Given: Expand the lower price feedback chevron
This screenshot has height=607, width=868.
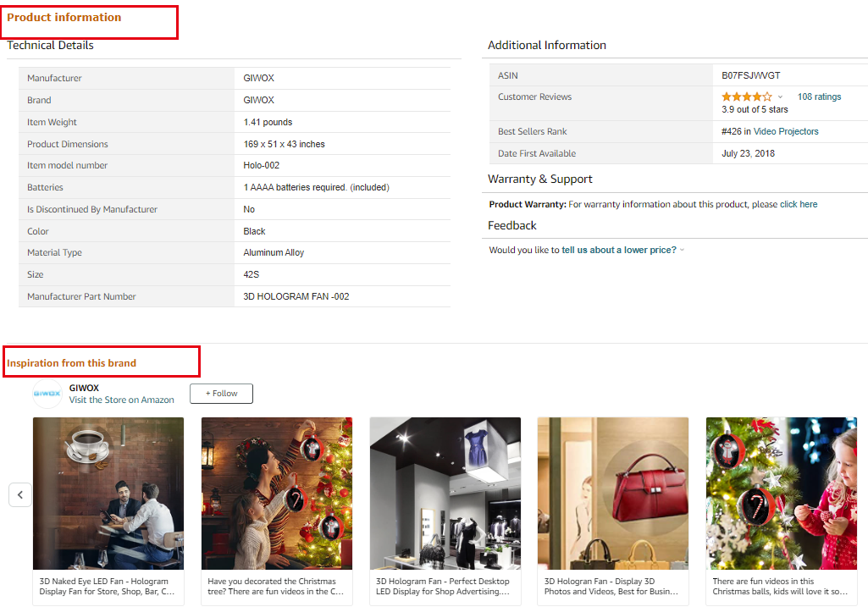Looking at the screenshot, I should 682,250.
